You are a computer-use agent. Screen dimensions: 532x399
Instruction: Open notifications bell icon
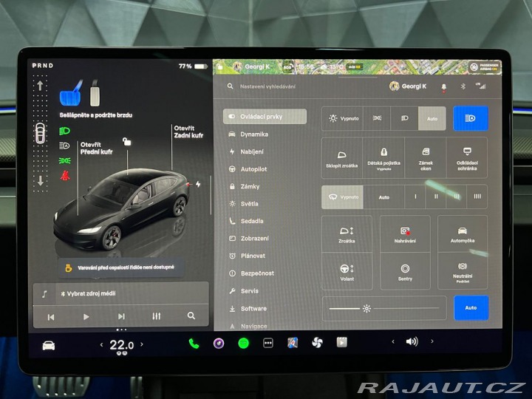tap(444, 87)
